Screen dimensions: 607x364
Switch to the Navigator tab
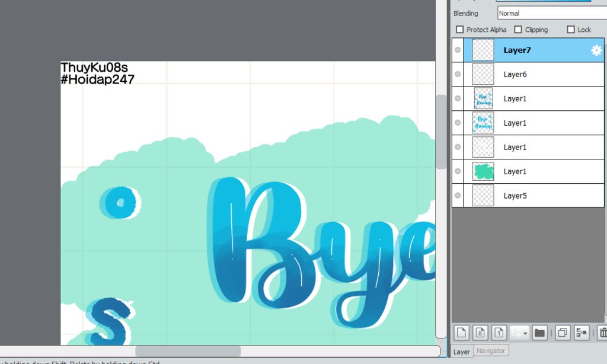(x=490, y=351)
